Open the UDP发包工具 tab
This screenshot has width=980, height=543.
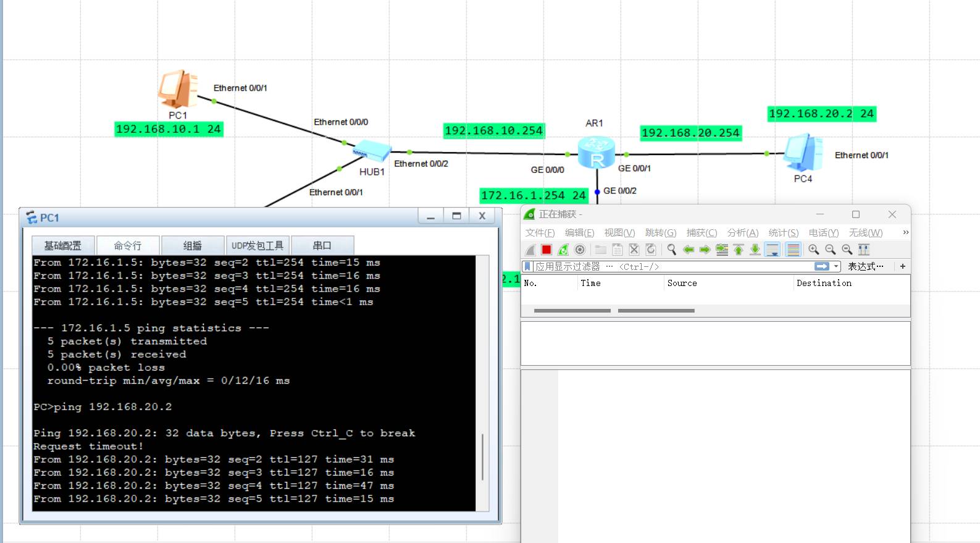[258, 245]
